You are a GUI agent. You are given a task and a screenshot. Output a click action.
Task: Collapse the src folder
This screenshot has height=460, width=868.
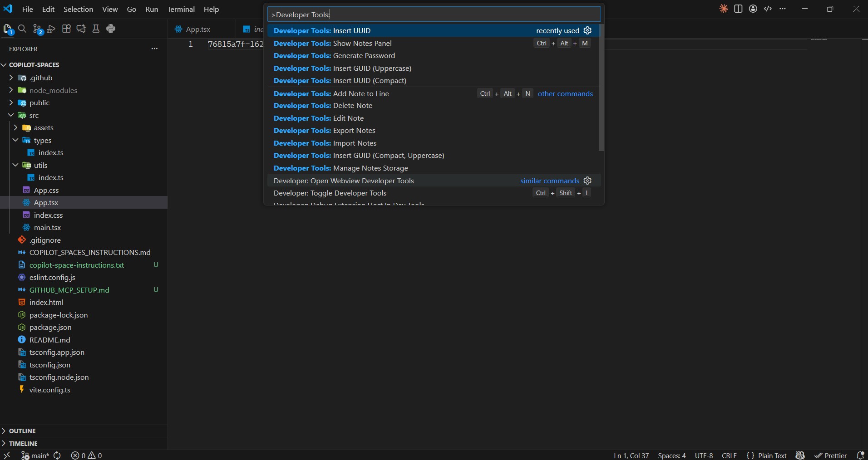pos(11,115)
